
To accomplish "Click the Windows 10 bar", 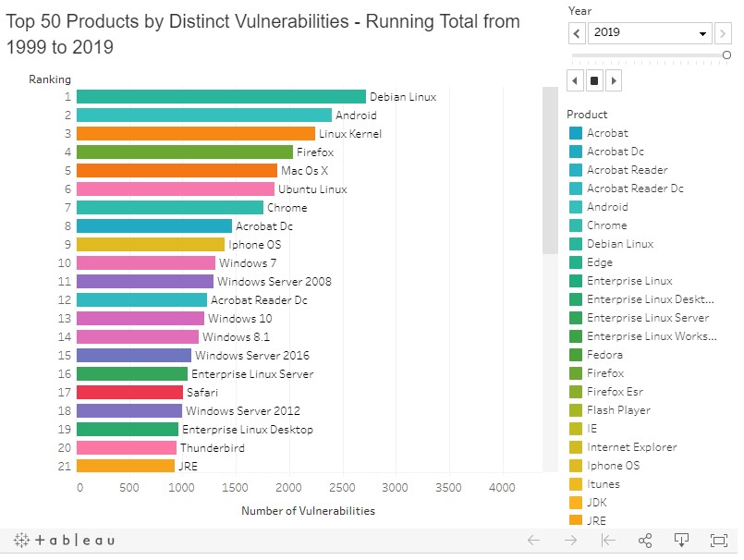I will click(140, 319).
